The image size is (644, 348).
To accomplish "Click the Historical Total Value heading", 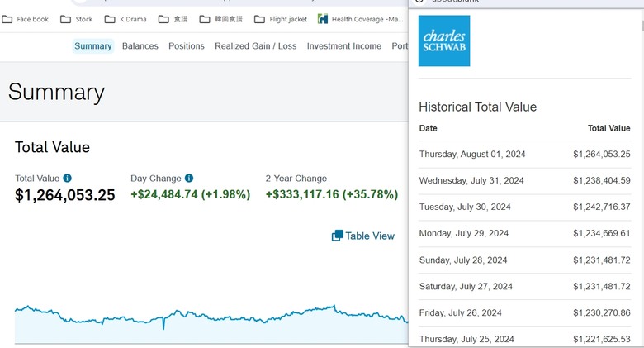I will pos(478,107).
